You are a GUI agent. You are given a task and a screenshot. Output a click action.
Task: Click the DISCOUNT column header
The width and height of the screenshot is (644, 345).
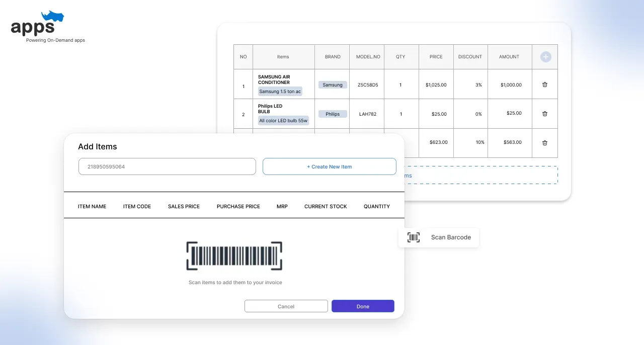[x=470, y=57]
